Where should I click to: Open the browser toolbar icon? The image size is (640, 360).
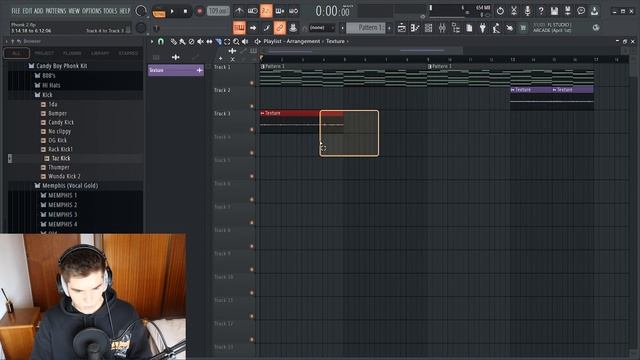[x=456, y=28]
